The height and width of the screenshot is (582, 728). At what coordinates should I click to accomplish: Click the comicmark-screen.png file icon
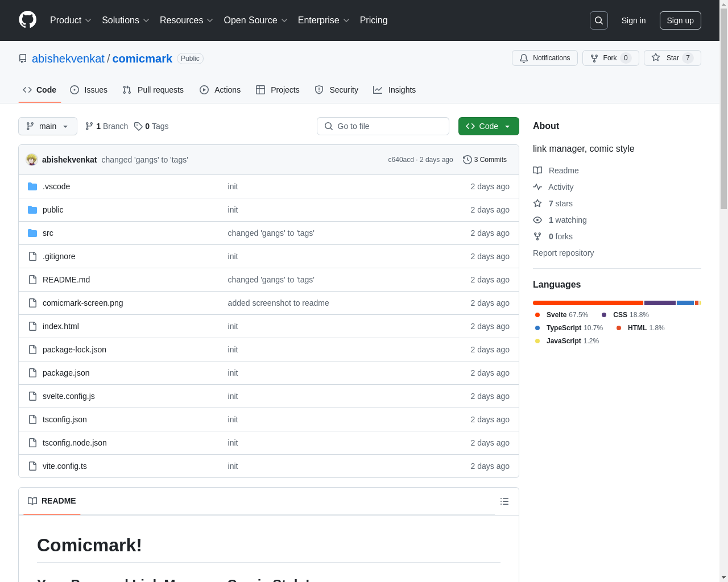(32, 303)
